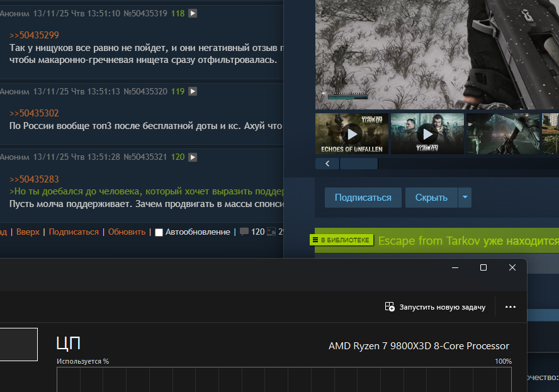The height and width of the screenshot is (392, 559).
Task: Play the Echoes of Unfallen trailer thumbnail
Action: (352, 134)
